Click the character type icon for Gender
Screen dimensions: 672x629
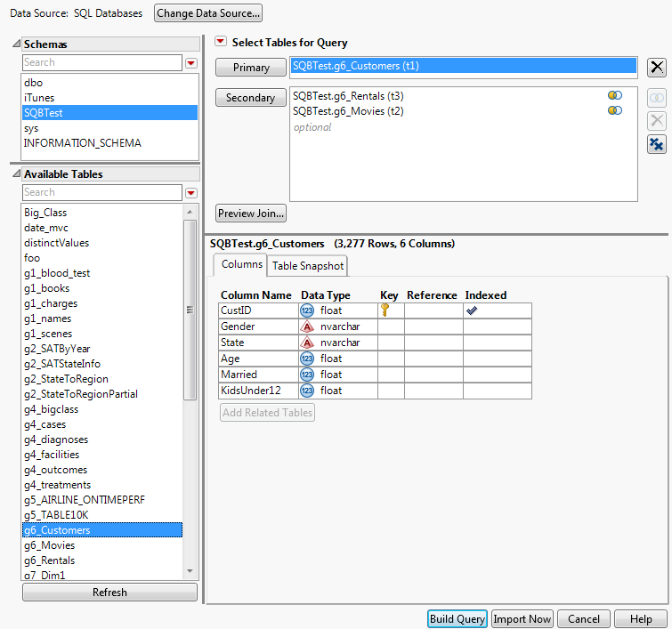(307, 327)
